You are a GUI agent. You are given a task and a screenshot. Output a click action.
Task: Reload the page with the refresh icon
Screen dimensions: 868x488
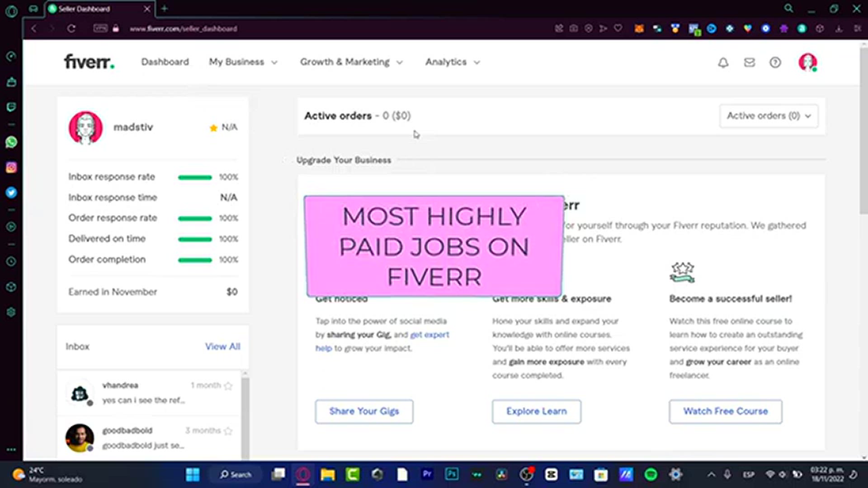click(x=71, y=28)
